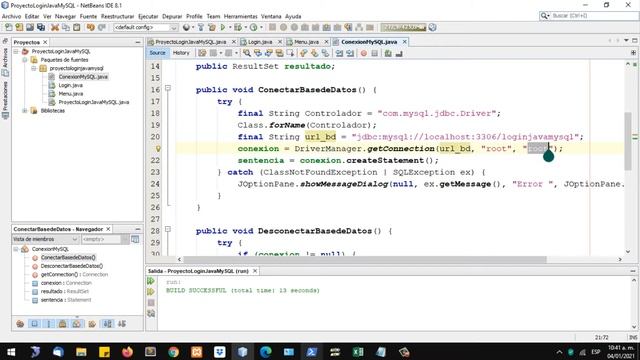Switch to the Menu.java tab
Image resolution: width=640 pixels, height=360 pixels.
tap(306, 42)
